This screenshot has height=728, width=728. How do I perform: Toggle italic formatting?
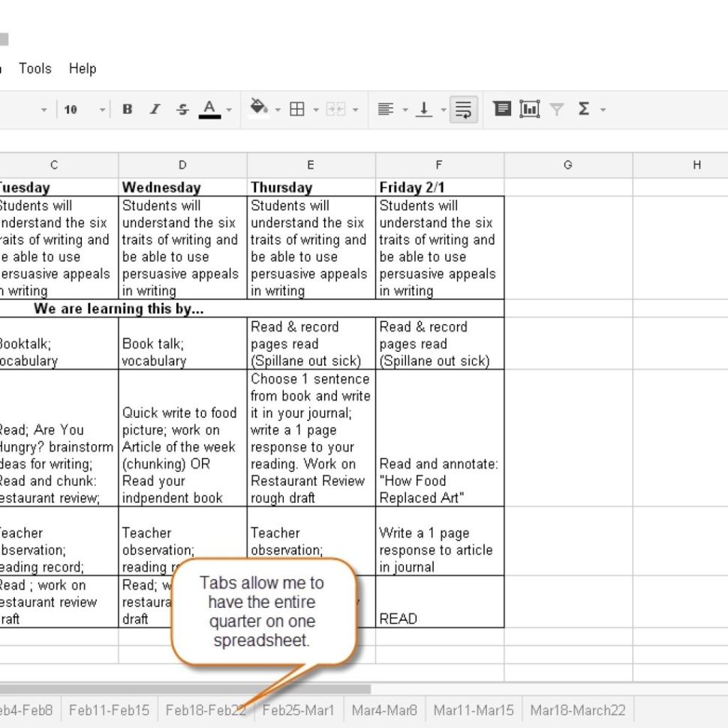155,109
